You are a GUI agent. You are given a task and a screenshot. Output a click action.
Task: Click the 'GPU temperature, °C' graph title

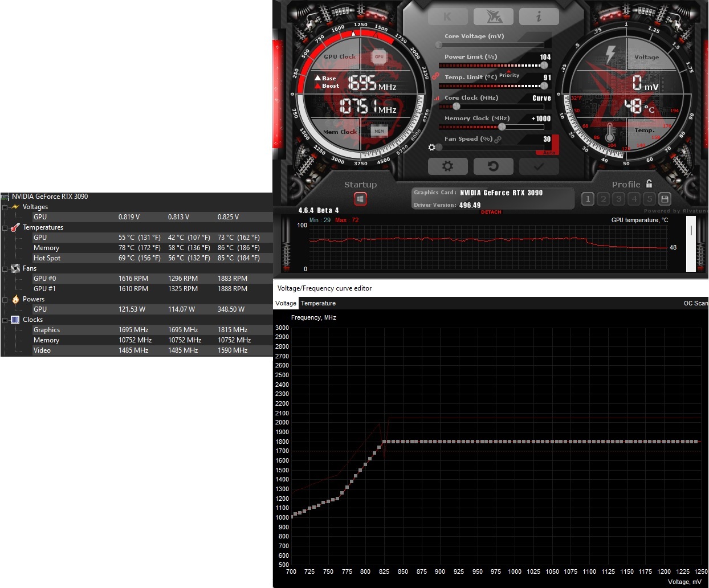[639, 220]
